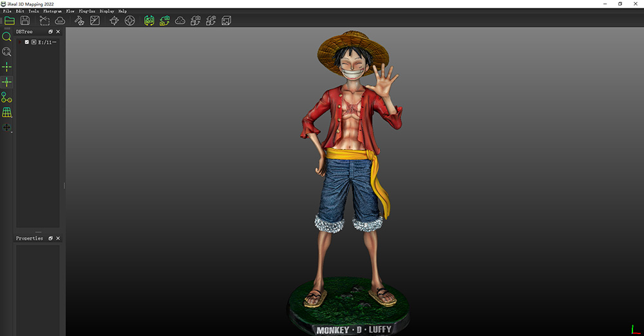644x336 pixels.
Task: Click the Properties panel title
Action: (x=29, y=238)
